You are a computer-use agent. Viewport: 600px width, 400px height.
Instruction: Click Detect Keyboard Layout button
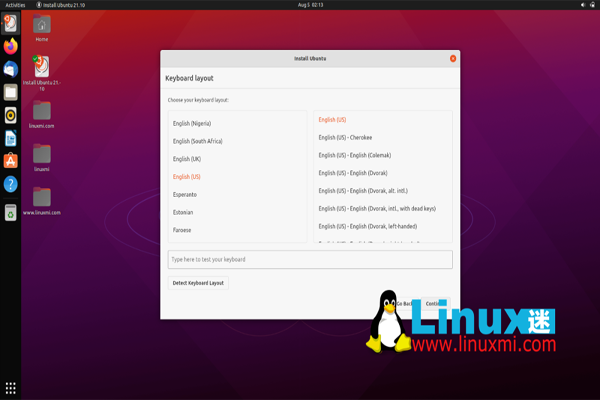click(198, 283)
